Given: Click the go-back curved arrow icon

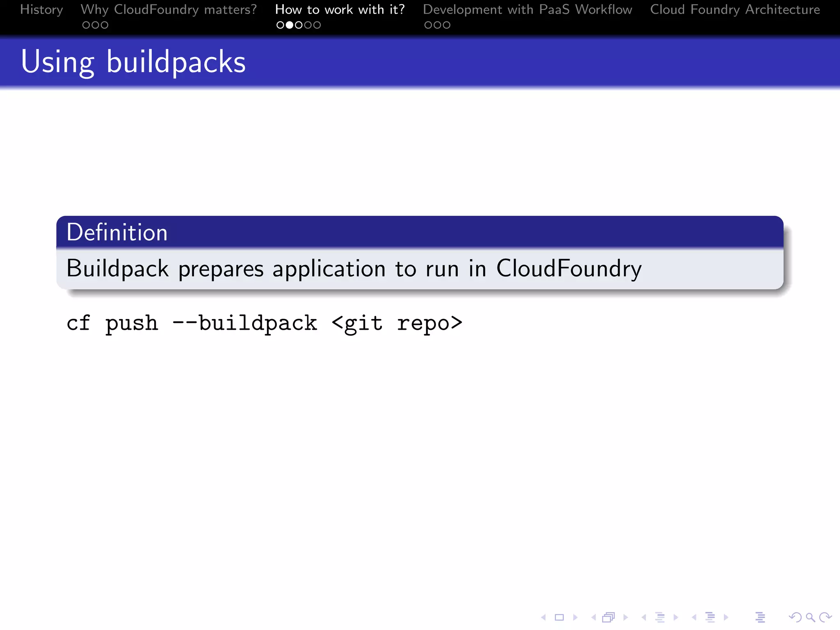Looking at the screenshot, I should point(795,617).
